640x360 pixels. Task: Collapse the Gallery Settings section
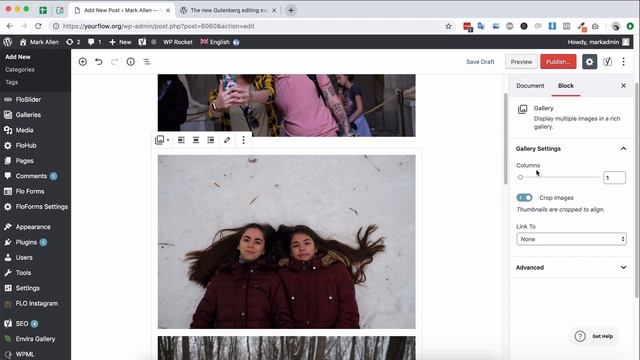pyautogui.click(x=571, y=149)
